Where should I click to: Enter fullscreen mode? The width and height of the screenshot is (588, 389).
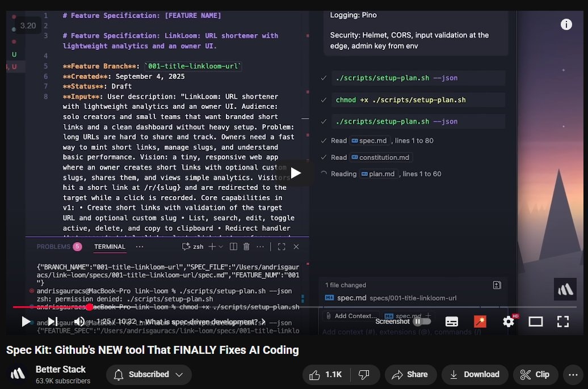click(563, 322)
